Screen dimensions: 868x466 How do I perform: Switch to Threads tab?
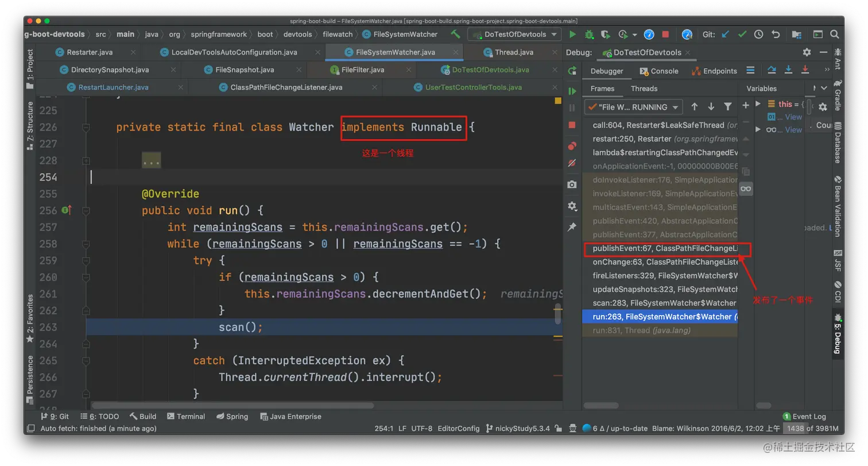[644, 88]
